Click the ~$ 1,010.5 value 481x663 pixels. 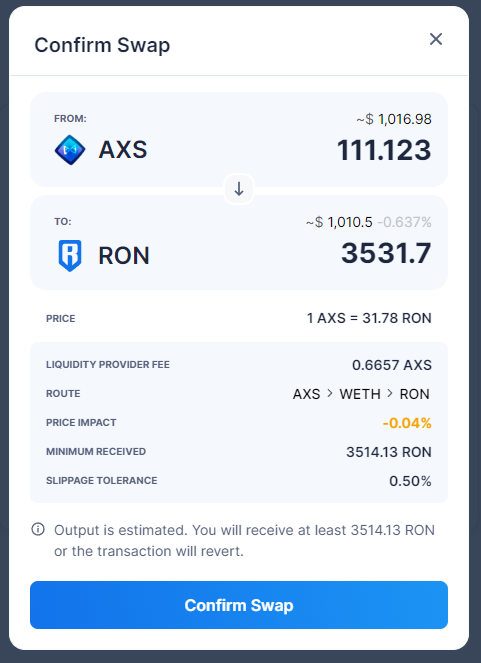tap(339, 222)
